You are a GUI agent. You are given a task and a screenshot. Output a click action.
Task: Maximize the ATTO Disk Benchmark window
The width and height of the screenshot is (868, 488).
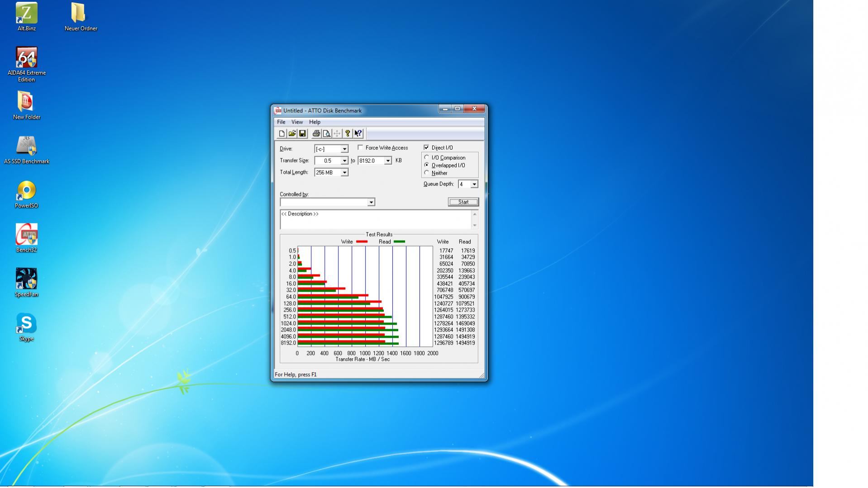point(458,109)
